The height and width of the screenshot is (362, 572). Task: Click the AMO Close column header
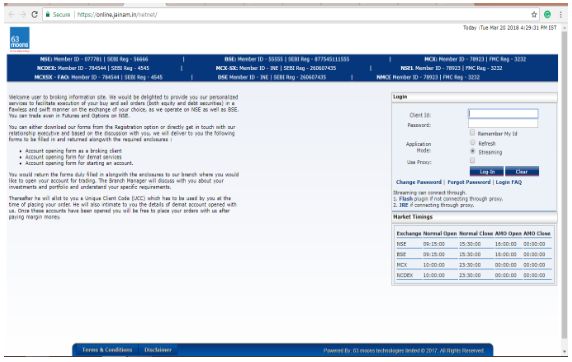pos(537,234)
